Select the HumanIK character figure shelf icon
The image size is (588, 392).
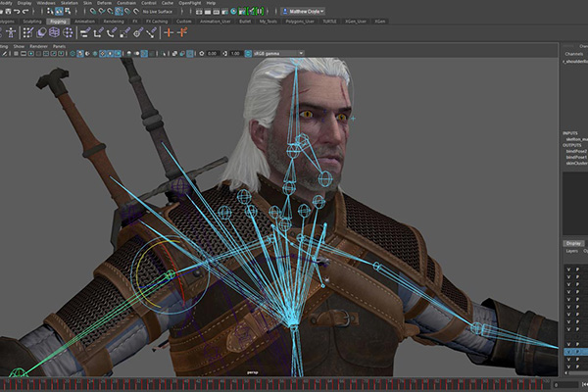tap(11, 33)
